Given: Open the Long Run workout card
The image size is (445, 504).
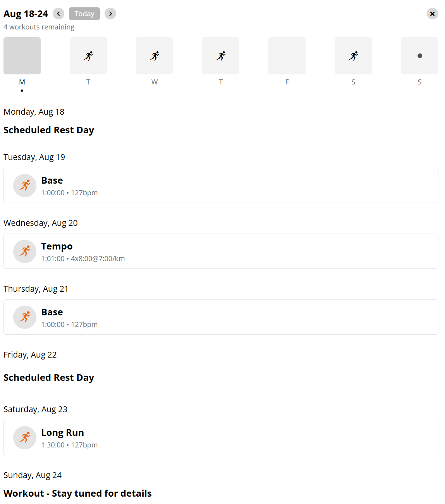Looking at the screenshot, I should 221,438.
